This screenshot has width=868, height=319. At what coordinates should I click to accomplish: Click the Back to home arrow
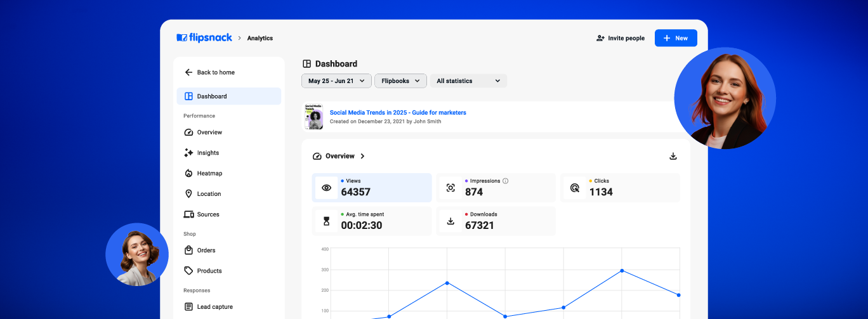[x=188, y=72]
